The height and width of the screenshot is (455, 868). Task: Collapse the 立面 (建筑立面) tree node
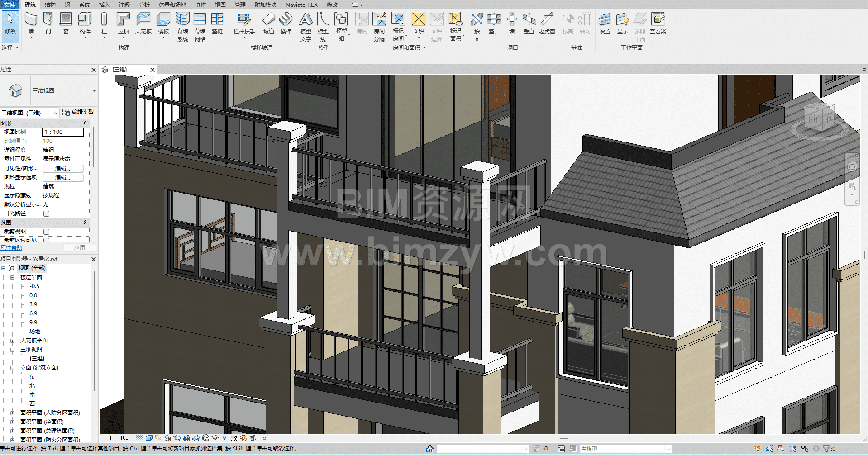click(x=13, y=368)
